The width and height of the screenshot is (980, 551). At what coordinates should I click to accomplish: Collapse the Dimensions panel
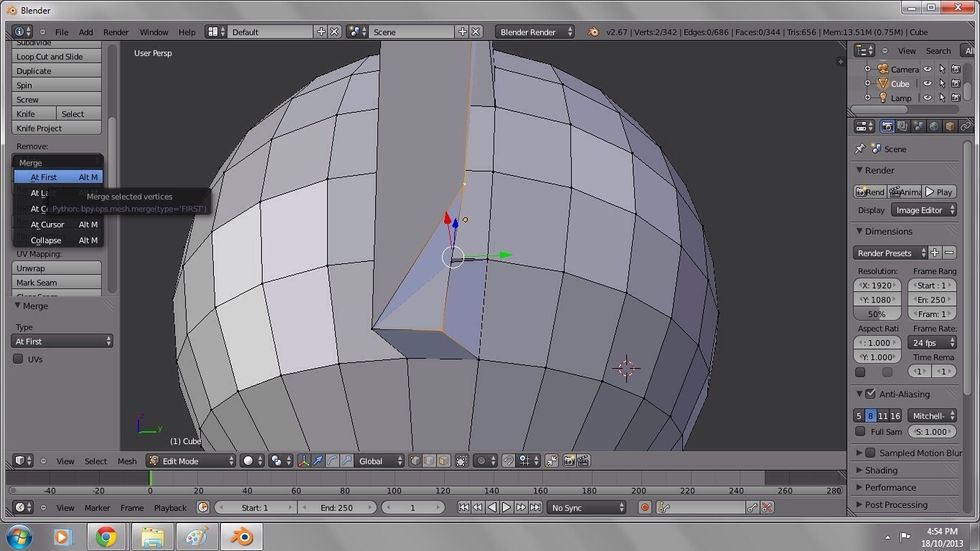point(888,231)
